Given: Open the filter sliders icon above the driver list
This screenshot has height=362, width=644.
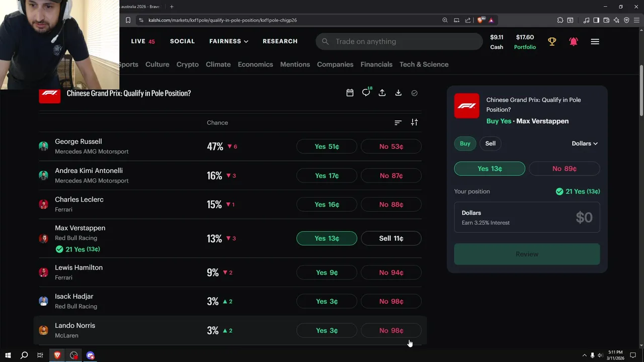Looking at the screenshot, I should 414,122.
